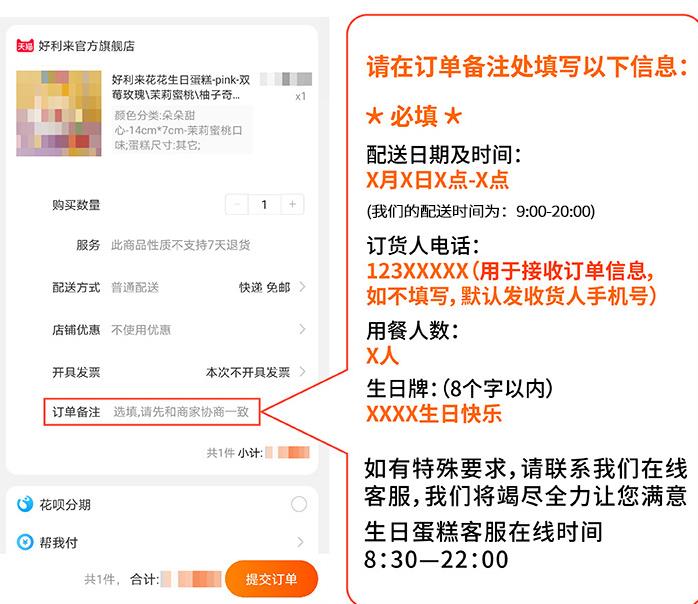Click the quantity field showing 1
The height and width of the screenshot is (604, 698).
pyautogui.click(x=264, y=204)
